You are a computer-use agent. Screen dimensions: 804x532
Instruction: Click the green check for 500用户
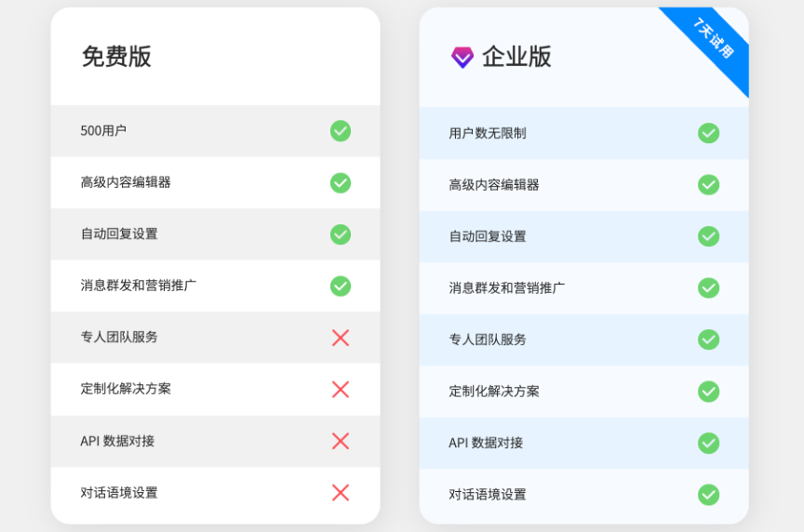coord(341,131)
